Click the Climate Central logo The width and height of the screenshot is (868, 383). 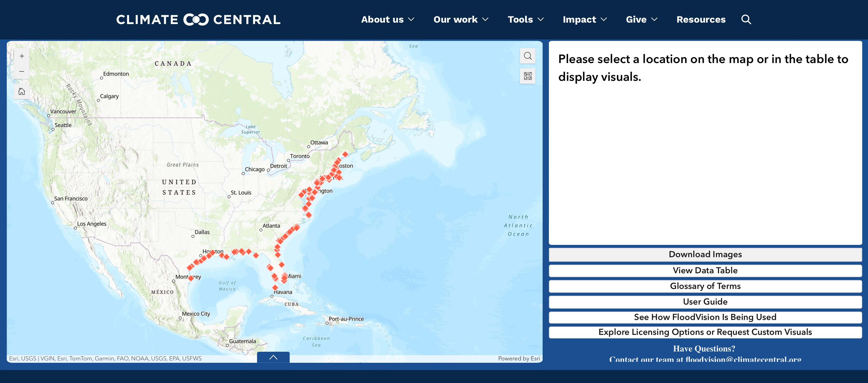click(x=198, y=19)
